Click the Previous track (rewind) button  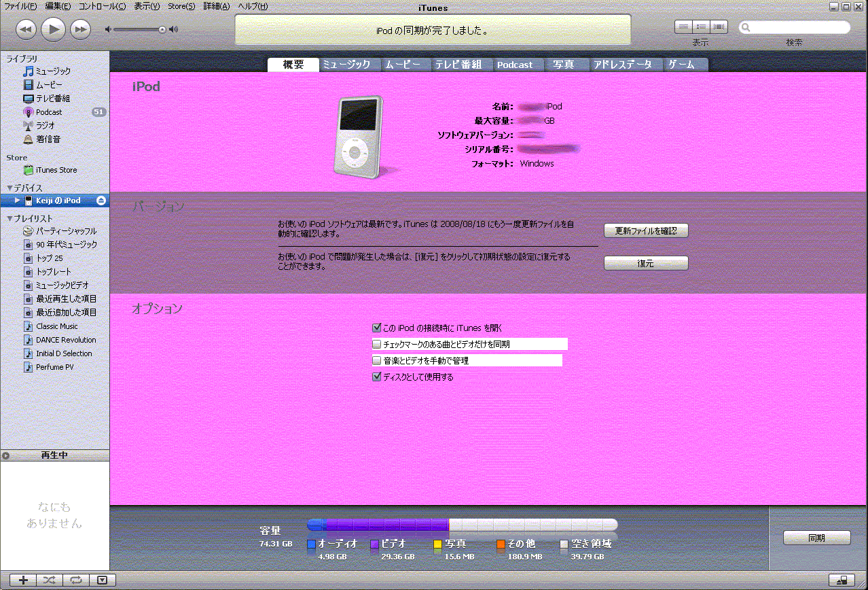click(26, 29)
